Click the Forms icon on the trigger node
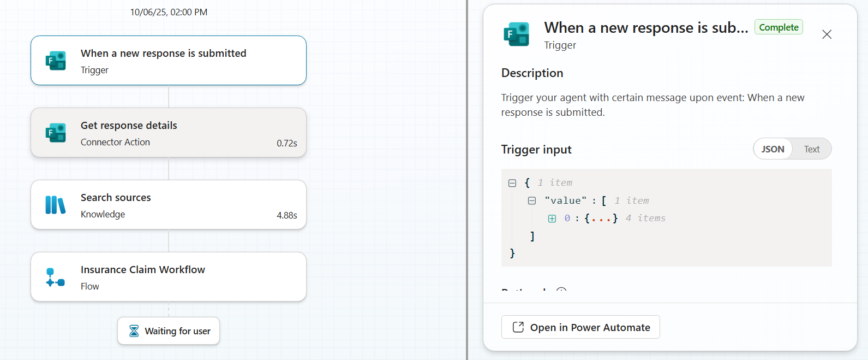Viewport: 868px width, 360px height. 56,61
